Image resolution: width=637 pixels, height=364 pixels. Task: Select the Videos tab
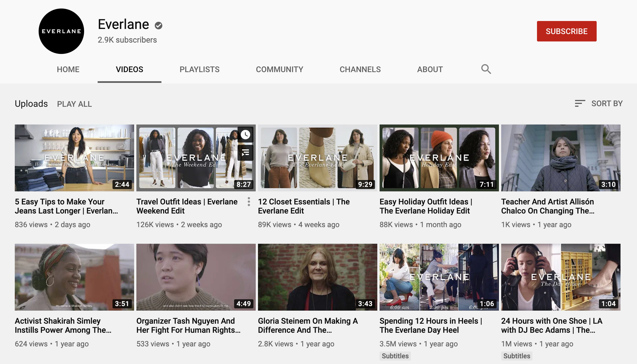(130, 69)
